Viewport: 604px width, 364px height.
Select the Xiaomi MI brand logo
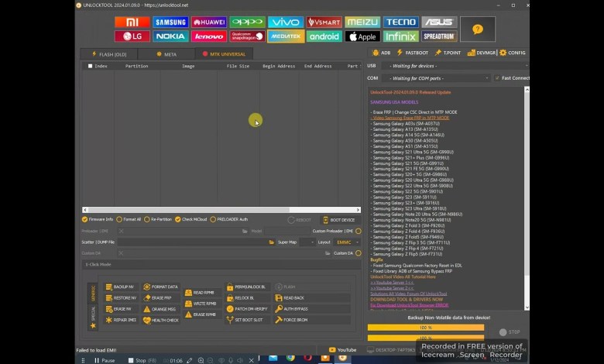tap(132, 22)
